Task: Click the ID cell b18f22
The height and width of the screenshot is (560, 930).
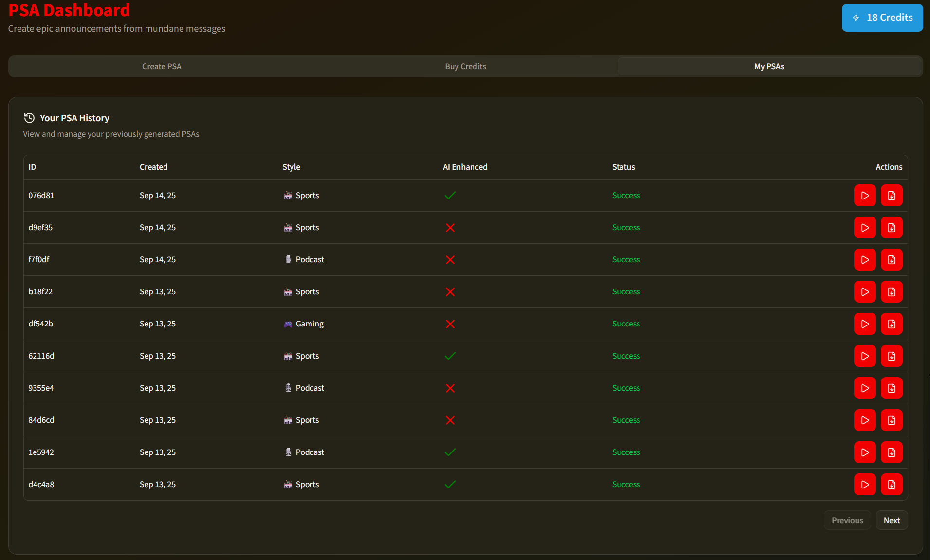Action: [40, 291]
